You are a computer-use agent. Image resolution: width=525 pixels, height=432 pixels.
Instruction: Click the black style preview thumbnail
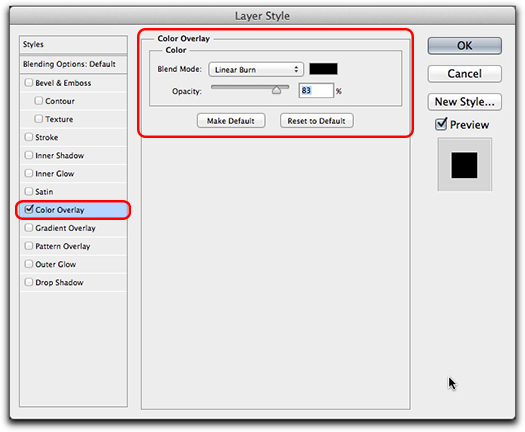[x=464, y=165]
